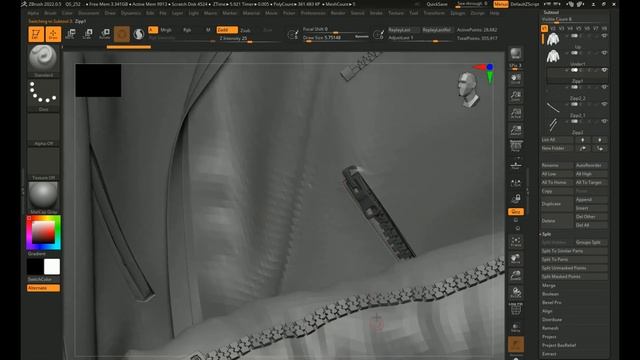The width and height of the screenshot is (640, 360).
Task: Open the Brush menu
Action: [50, 13]
